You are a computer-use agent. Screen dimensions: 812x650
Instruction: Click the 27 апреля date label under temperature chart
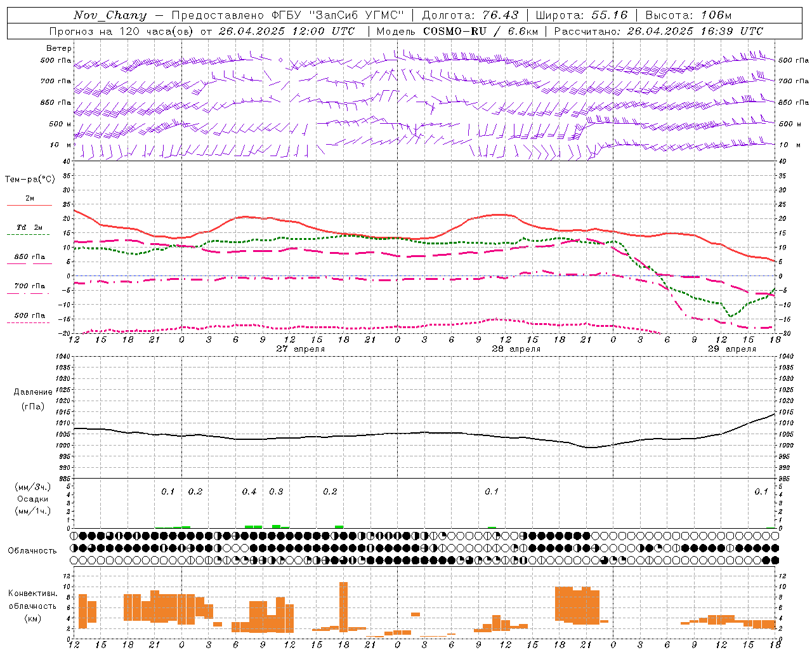point(300,348)
